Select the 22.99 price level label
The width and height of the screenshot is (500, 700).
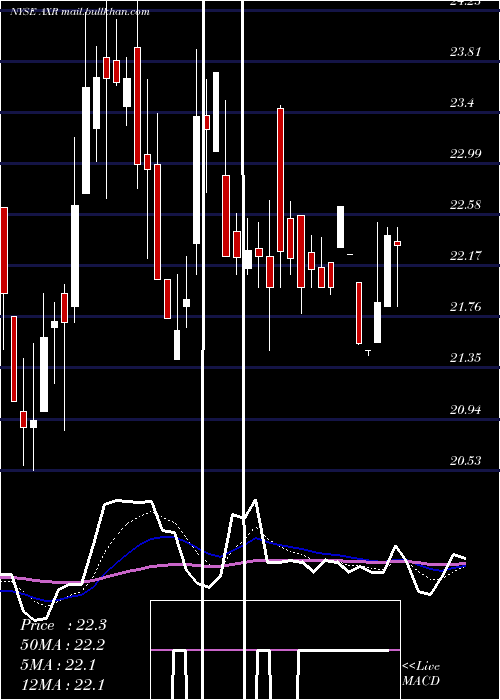(465, 154)
